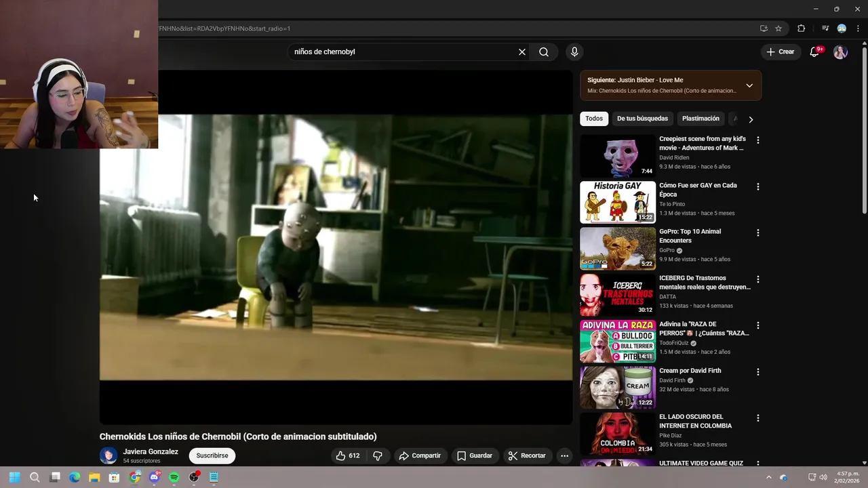Screen dimensions: 868x488
Task: Show hidden system tray icons chevron
Action: point(768,477)
